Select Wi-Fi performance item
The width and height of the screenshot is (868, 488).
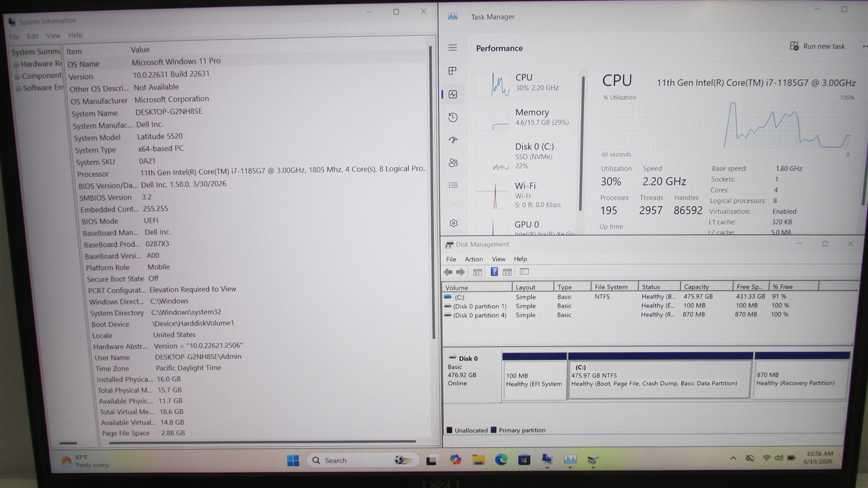coord(526,195)
